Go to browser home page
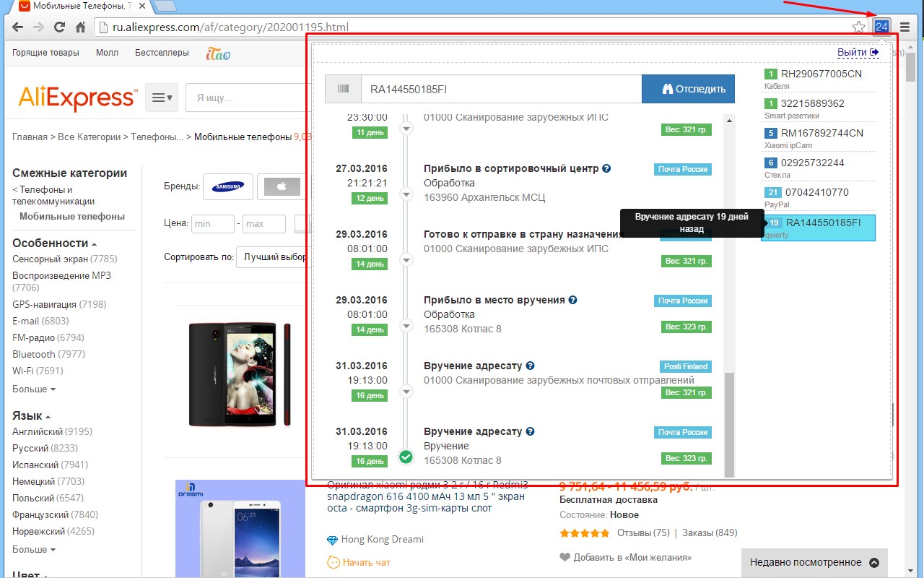 click(81, 27)
